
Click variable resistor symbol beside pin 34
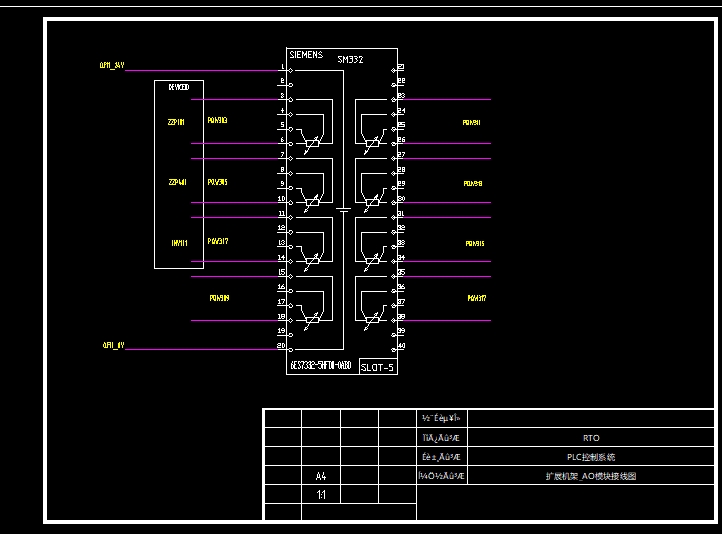click(x=372, y=262)
